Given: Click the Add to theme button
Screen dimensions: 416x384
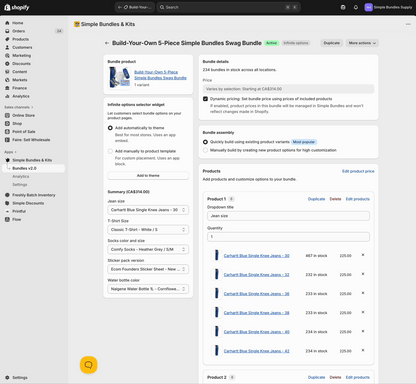Looking at the screenshot, I should (148, 176).
